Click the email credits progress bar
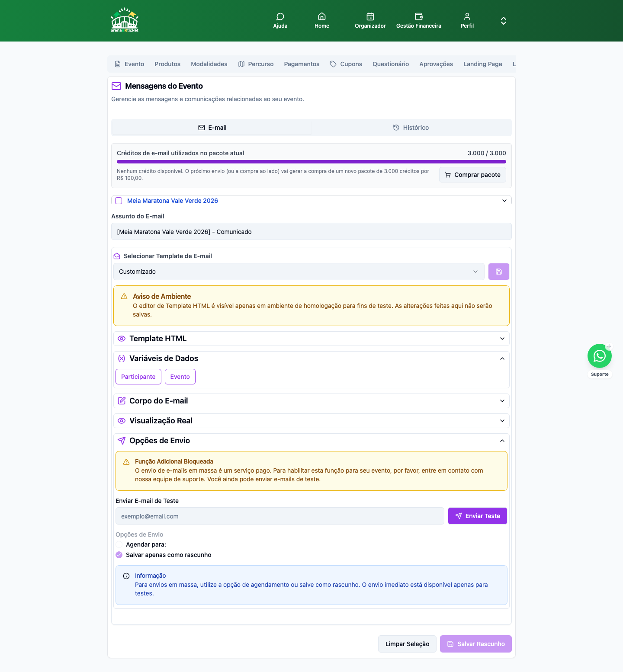Screen dimensions: 623x672 click(311, 162)
